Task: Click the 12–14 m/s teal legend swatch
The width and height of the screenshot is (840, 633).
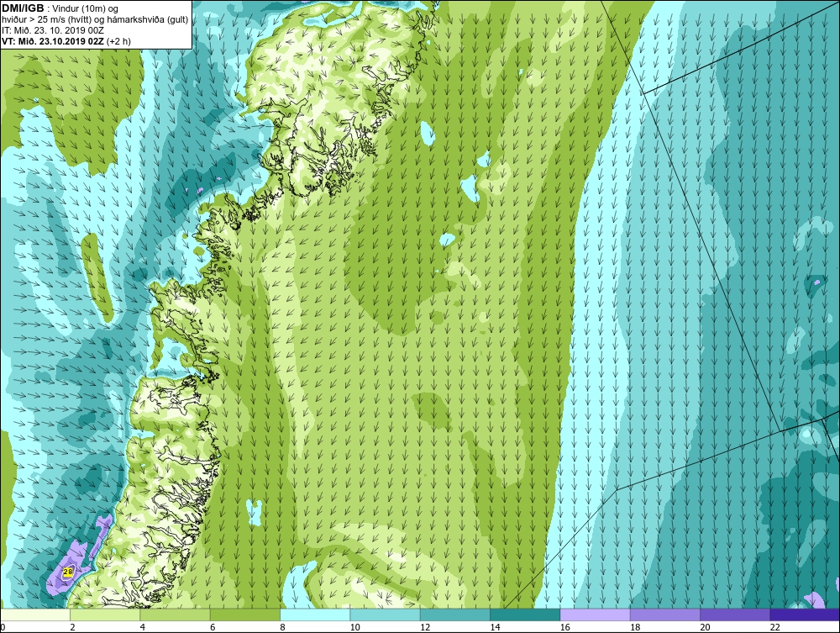Action: pos(454,615)
